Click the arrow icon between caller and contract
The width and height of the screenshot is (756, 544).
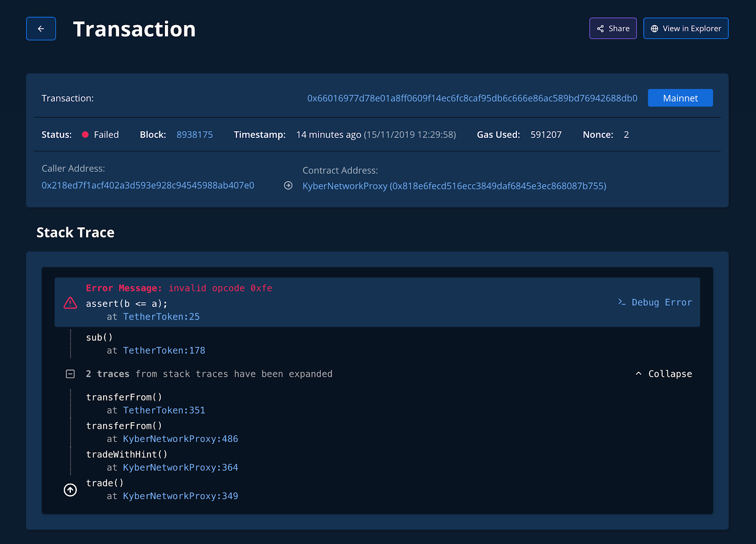pyautogui.click(x=288, y=186)
